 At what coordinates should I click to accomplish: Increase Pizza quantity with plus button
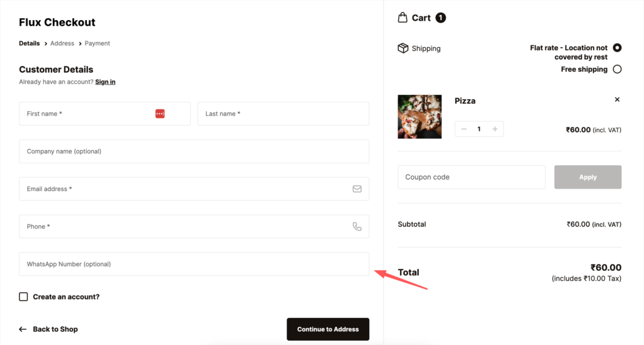point(495,129)
